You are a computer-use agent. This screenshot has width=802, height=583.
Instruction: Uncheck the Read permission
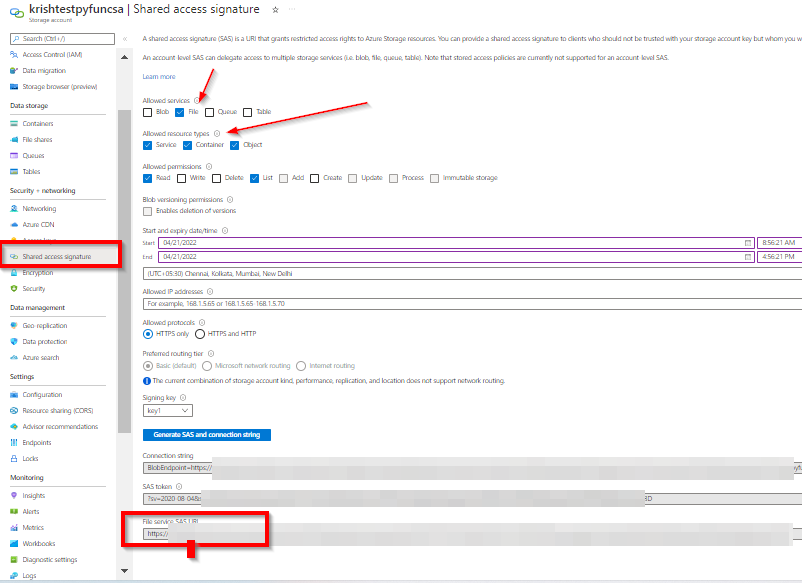tap(147, 178)
